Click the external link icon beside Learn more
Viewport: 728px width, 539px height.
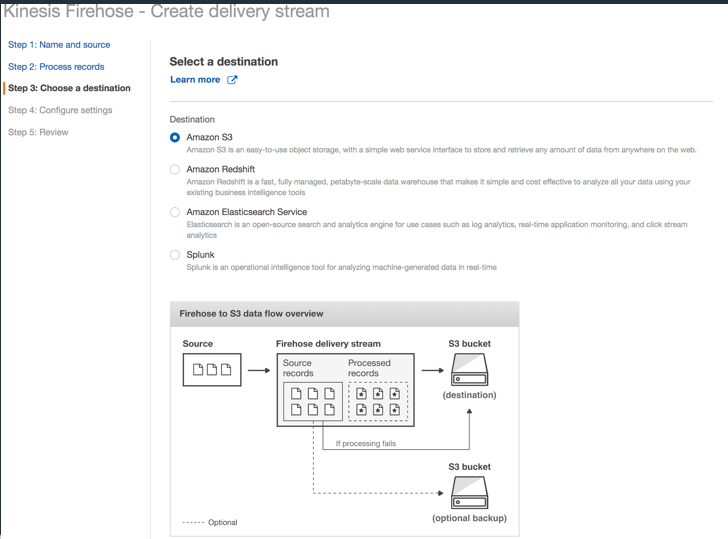tap(232, 79)
